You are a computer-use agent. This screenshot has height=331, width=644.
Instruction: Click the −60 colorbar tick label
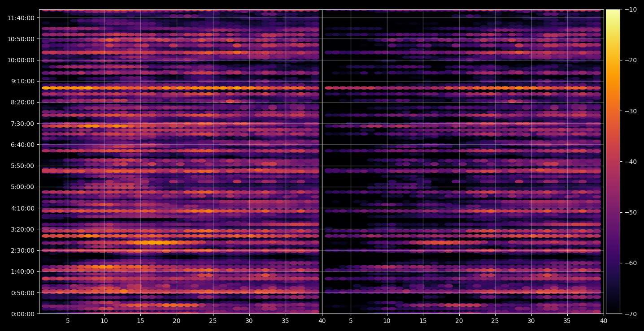click(630, 263)
